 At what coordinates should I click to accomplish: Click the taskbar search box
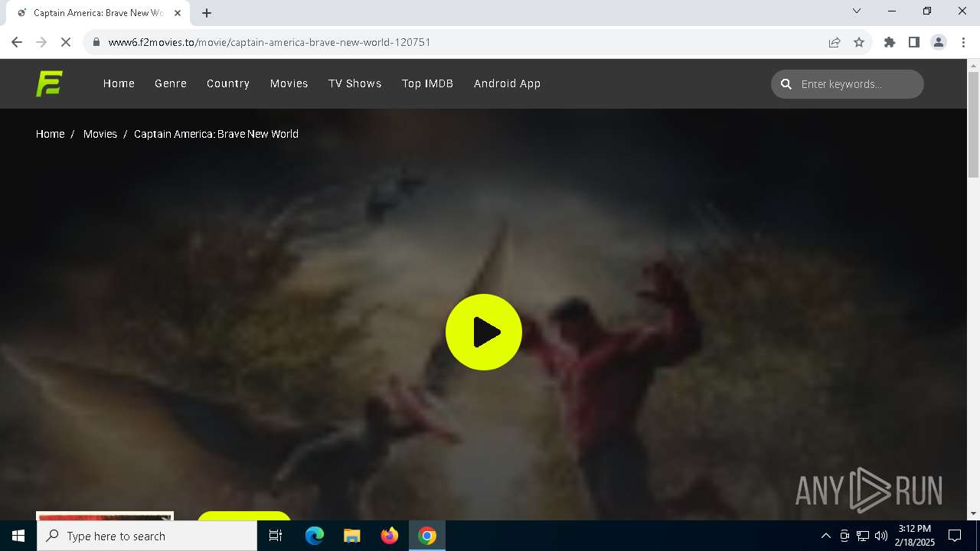tap(147, 536)
